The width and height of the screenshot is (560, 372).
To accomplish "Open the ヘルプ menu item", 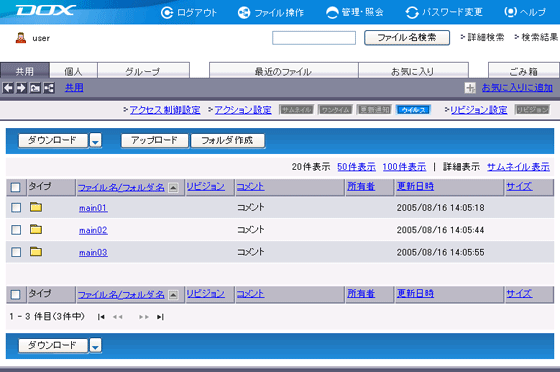I will (x=525, y=12).
